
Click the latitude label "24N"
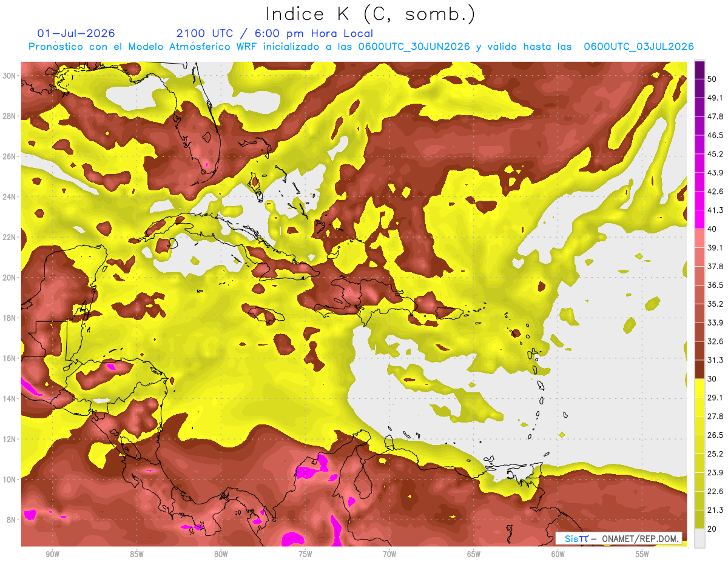point(9,197)
